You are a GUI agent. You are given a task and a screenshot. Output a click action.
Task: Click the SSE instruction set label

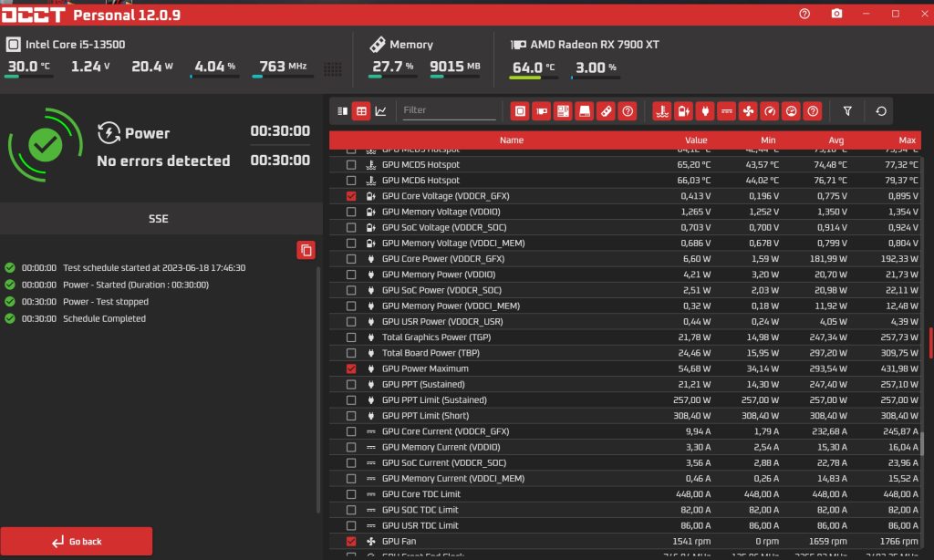[159, 219]
